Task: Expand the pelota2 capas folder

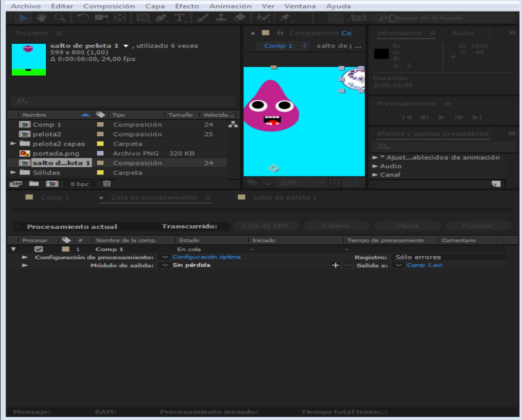Action: click(13, 144)
